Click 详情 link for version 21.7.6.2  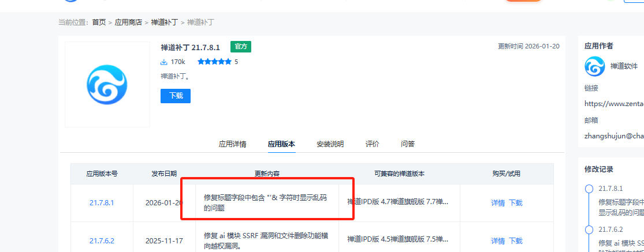point(498,241)
